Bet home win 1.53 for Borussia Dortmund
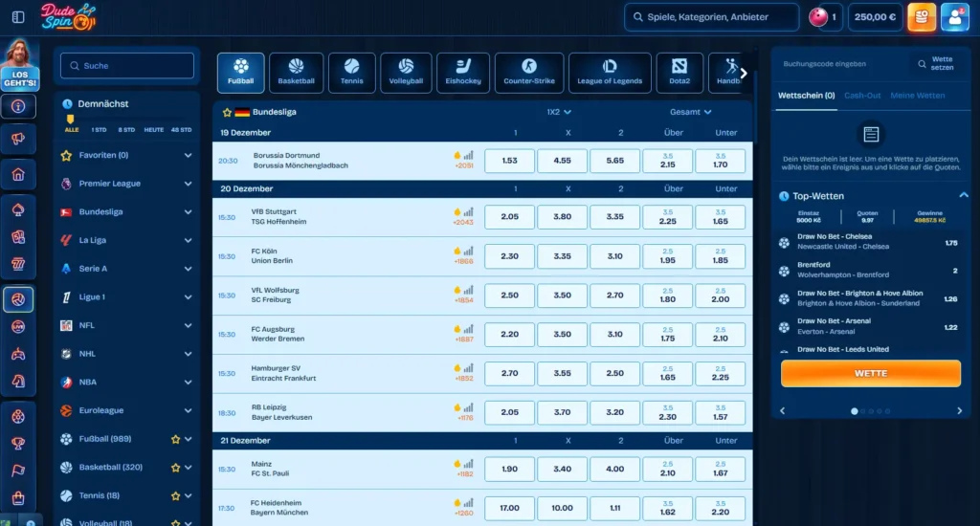Image resolution: width=980 pixels, height=526 pixels. 509,161
